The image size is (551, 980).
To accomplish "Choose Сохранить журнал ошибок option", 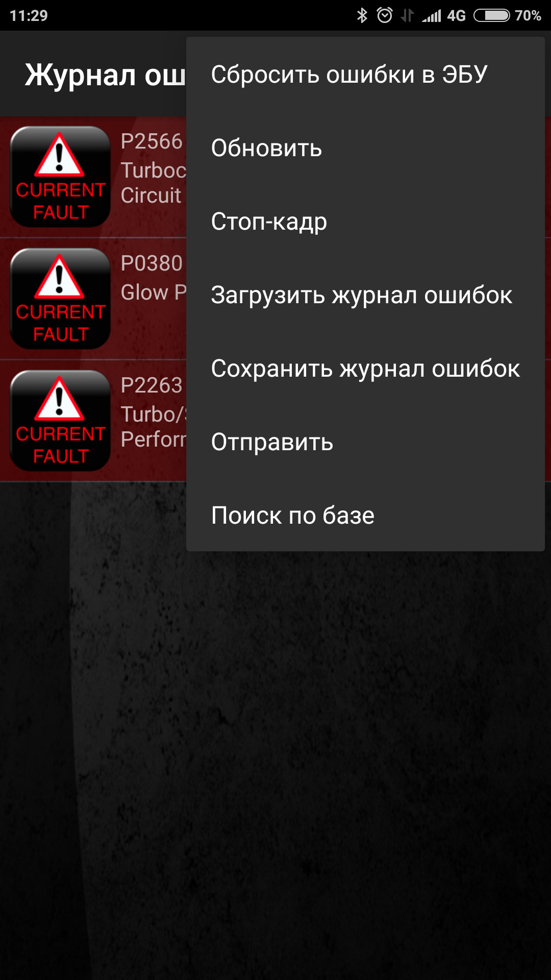I will 365,369.
